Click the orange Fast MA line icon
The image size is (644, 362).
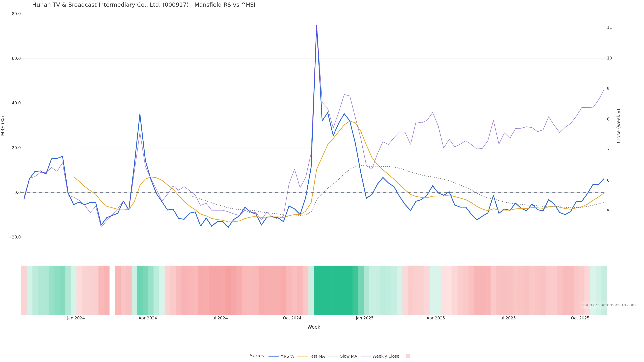pos(303,356)
